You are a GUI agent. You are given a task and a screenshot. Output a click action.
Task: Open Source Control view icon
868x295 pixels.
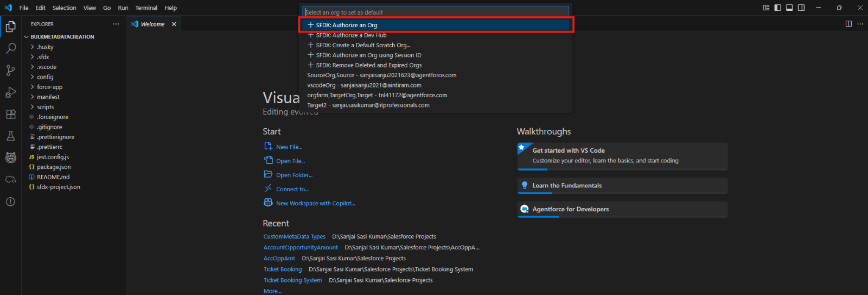tap(10, 70)
